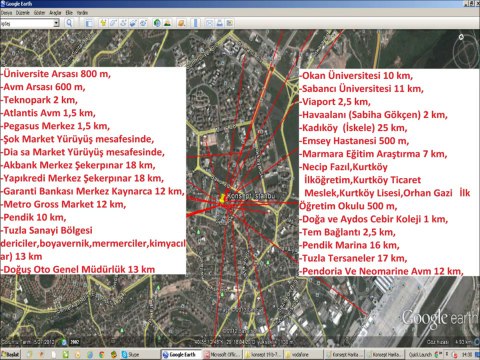This screenshot has height=360, width=480.
Task: Click the search magnifier button
Action: click(x=69, y=23)
